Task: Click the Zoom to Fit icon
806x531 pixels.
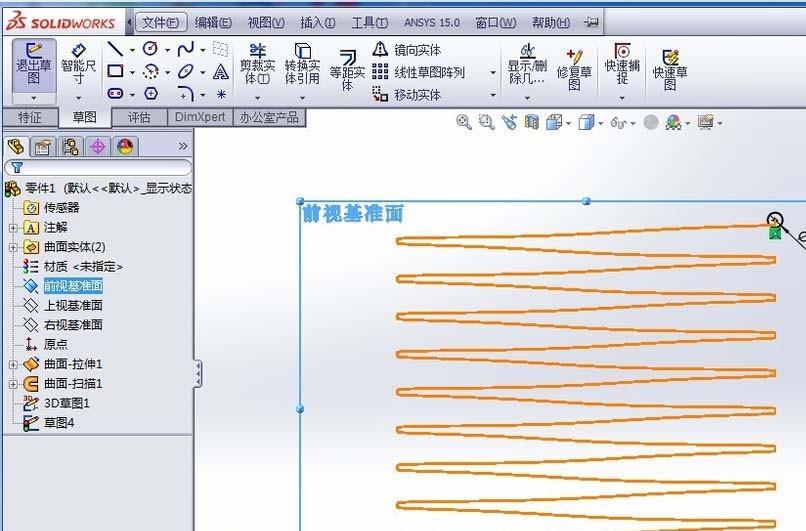Action: (x=464, y=122)
